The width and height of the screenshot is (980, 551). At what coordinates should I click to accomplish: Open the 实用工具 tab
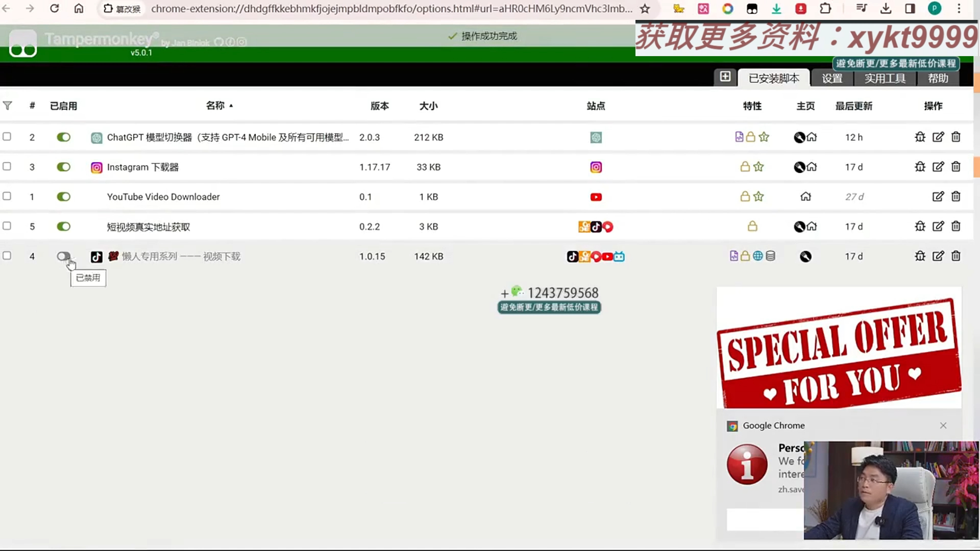click(885, 78)
